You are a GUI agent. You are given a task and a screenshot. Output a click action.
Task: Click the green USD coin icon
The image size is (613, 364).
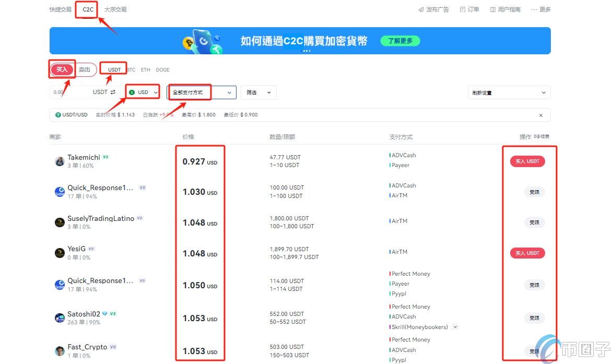pos(133,92)
